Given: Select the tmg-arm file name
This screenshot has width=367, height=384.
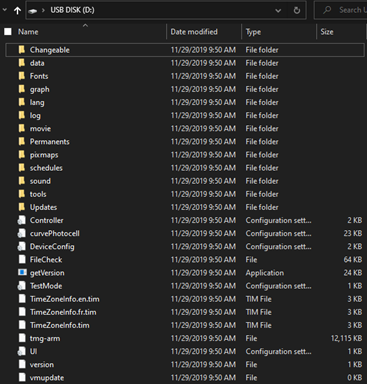Looking at the screenshot, I should pos(45,338).
